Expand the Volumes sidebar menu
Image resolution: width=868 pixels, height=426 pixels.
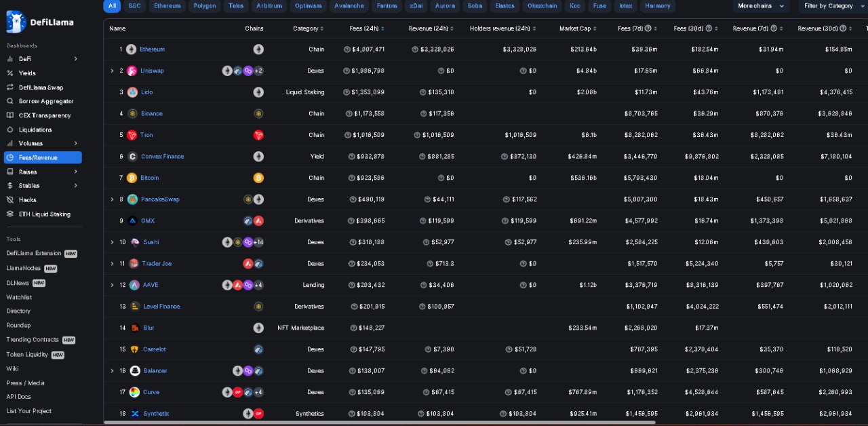pos(75,143)
